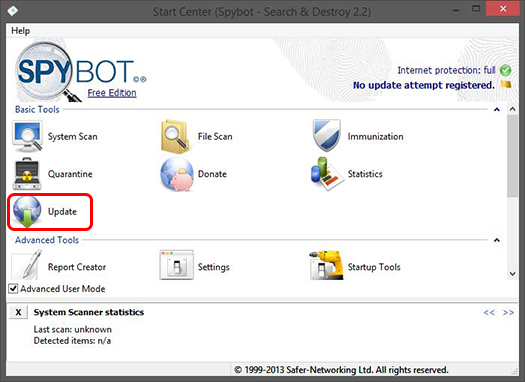Uncheck Advanced User Mode checkbox
The height and width of the screenshot is (382, 525).
pyautogui.click(x=13, y=289)
